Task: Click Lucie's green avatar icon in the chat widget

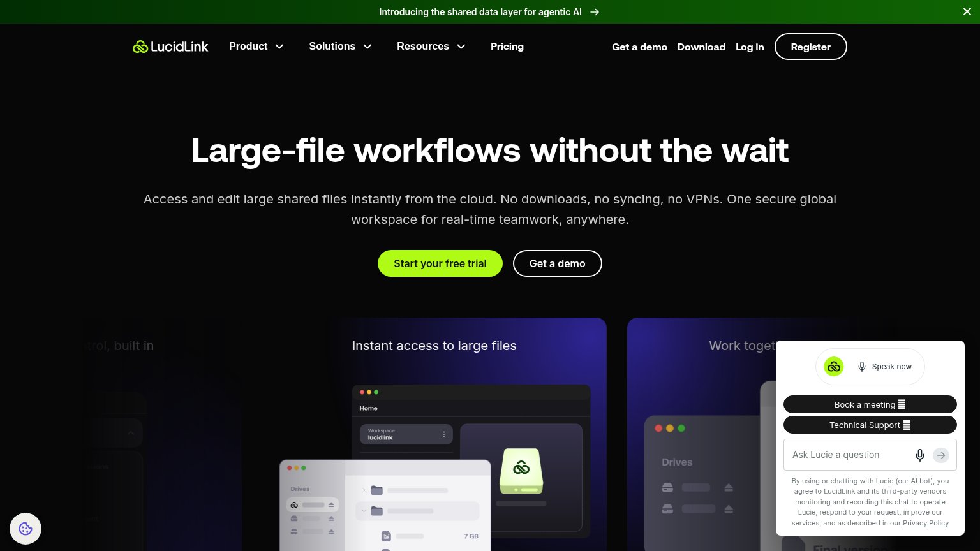Action: 834,367
